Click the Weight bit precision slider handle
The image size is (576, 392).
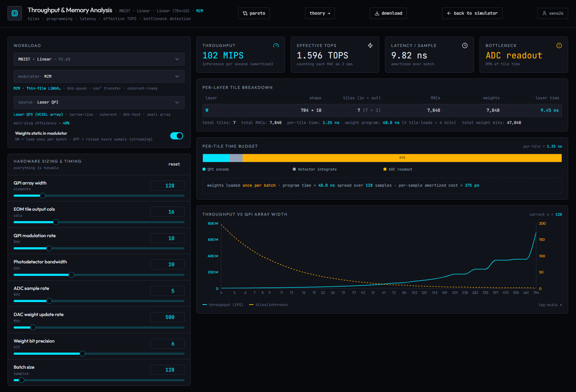(82, 354)
